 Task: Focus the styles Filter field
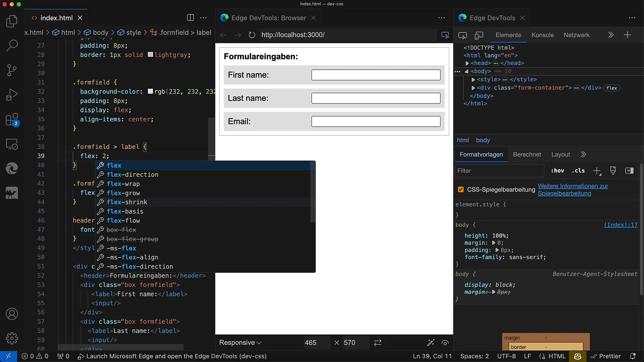point(499,171)
